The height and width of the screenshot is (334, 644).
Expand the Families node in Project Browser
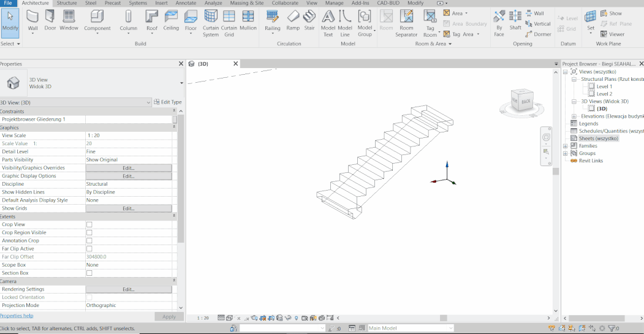click(x=565, y=146)
